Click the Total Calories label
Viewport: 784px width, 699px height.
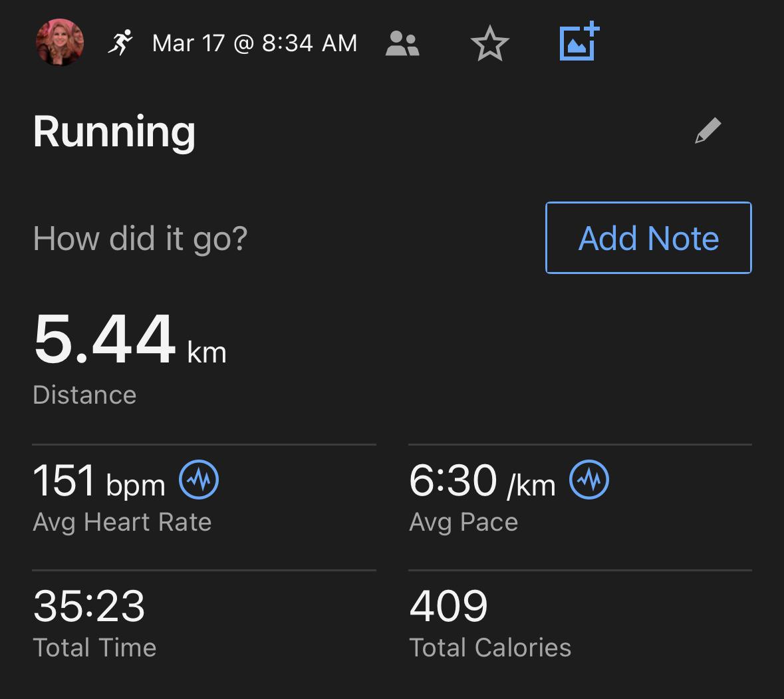[x=490, y=648]
